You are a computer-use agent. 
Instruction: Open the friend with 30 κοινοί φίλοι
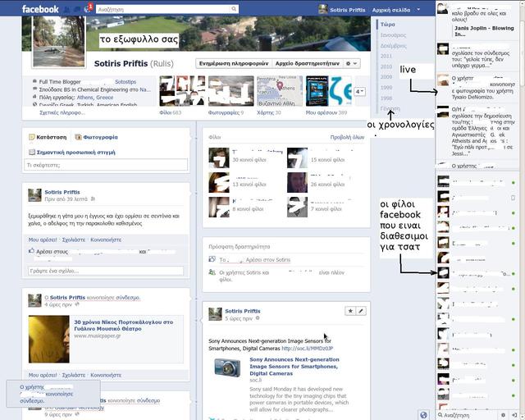[x=219, y=157]
